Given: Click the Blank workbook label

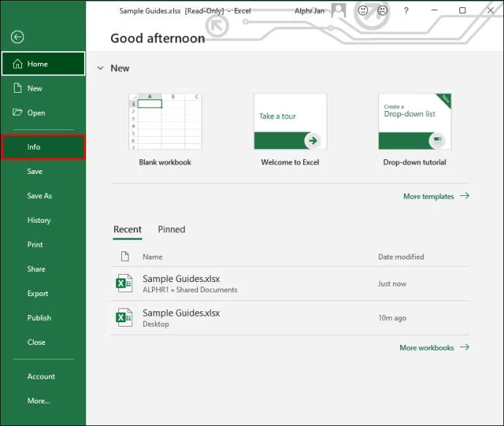Looking at the screenshot, I should [x=165, y=162].
